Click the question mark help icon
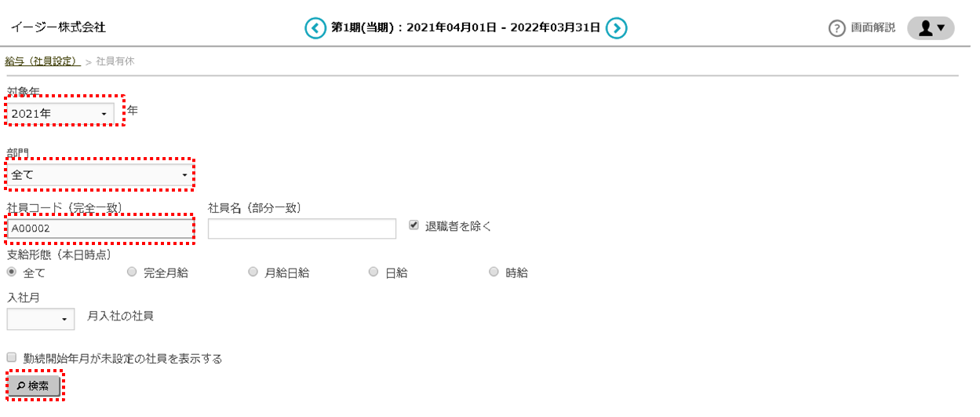 837,28
